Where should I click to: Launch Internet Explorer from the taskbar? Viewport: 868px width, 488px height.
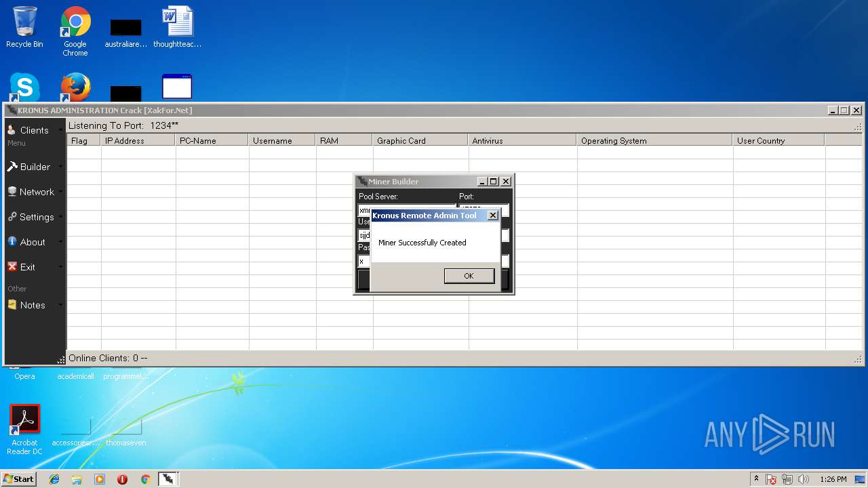point(54,479)
